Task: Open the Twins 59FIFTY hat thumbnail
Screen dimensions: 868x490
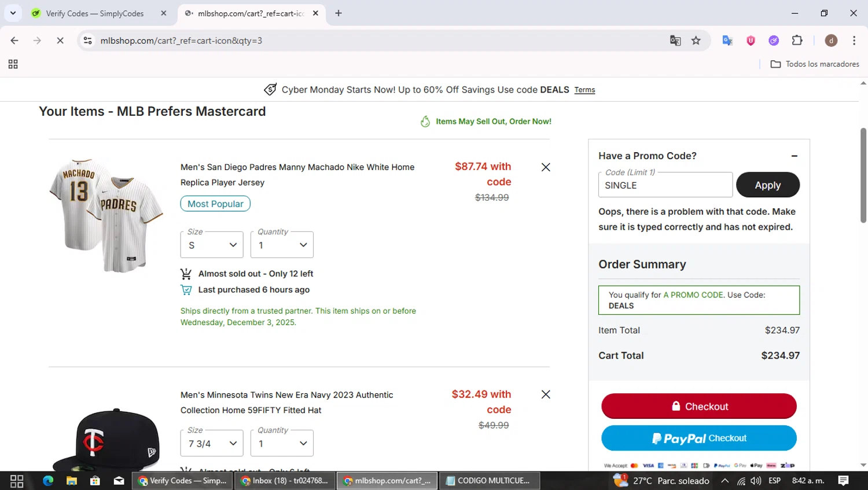Action: pyautogui.click(x=106, y=439)
